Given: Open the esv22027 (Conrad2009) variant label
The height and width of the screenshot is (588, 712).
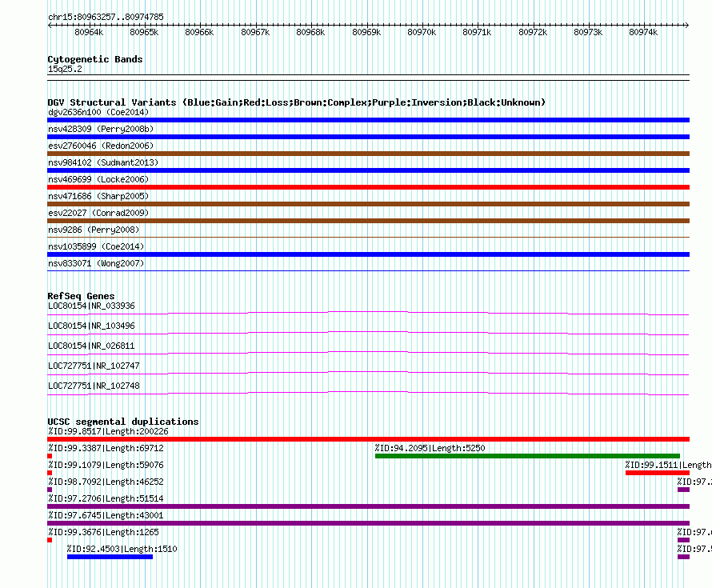Looking at the screenshot, I should [98, 213].
